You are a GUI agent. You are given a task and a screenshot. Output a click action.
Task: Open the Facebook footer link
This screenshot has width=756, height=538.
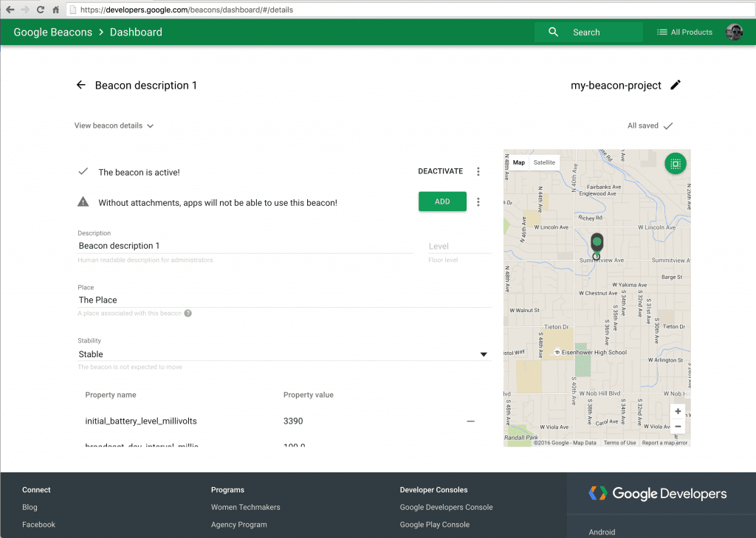tap(38, 525)
